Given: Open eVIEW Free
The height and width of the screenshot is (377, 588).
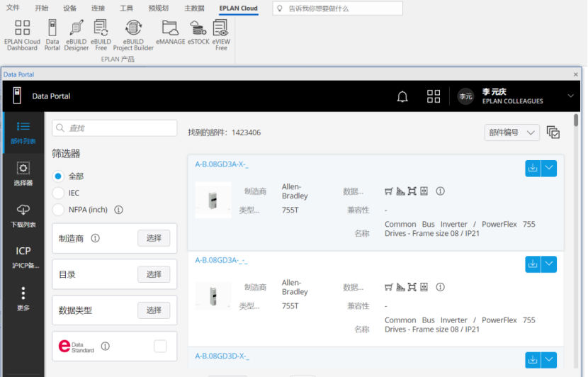Looking at the screenshot, I should (221, 35).
